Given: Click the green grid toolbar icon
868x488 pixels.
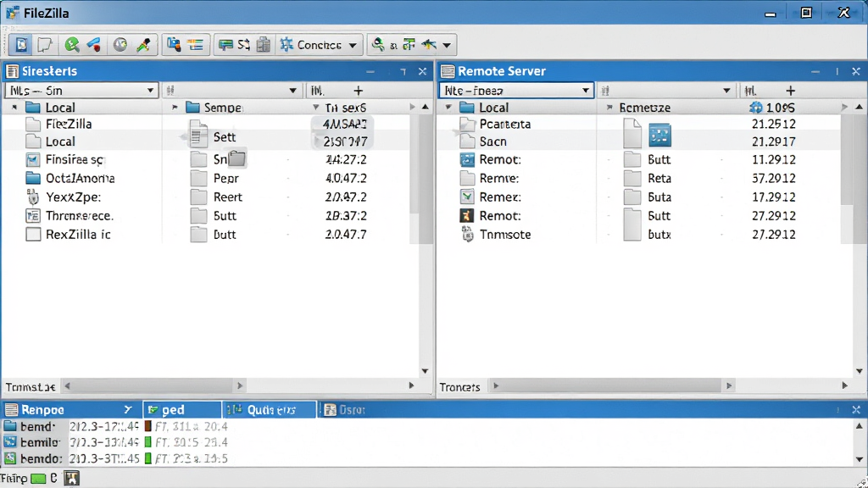Looking at the screenshot, I should point(409,45).
